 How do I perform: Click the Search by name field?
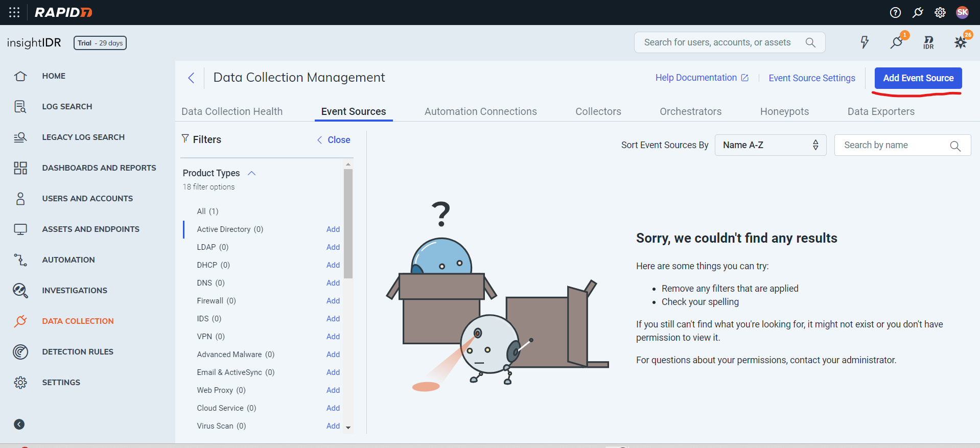coord(902,145)
